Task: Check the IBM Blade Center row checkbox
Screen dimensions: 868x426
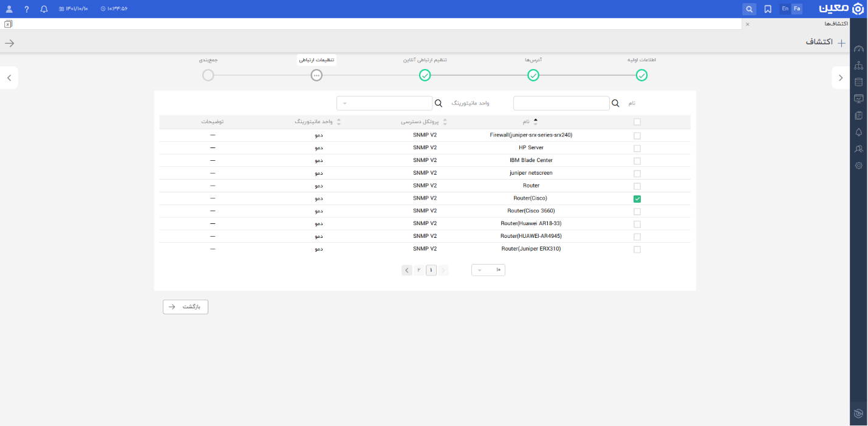Action: 637,161
